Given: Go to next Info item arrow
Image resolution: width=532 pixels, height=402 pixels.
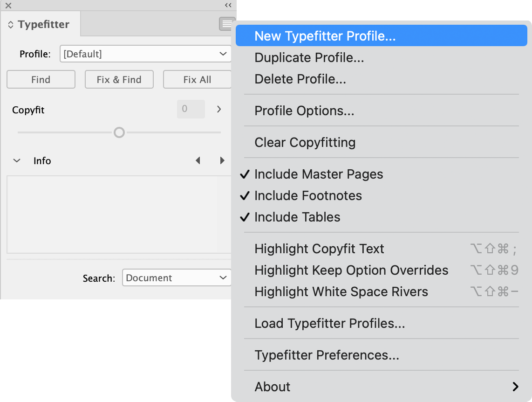Looking at the screenshot, I should click(222, 160).
